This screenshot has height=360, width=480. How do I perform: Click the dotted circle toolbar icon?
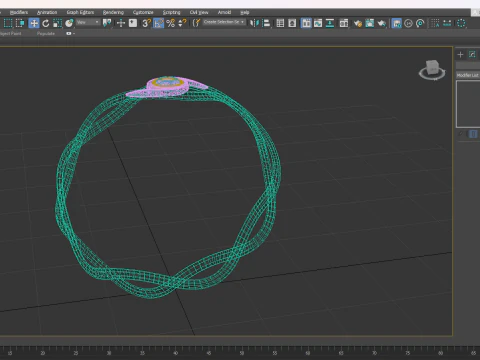tap(461, 23)
